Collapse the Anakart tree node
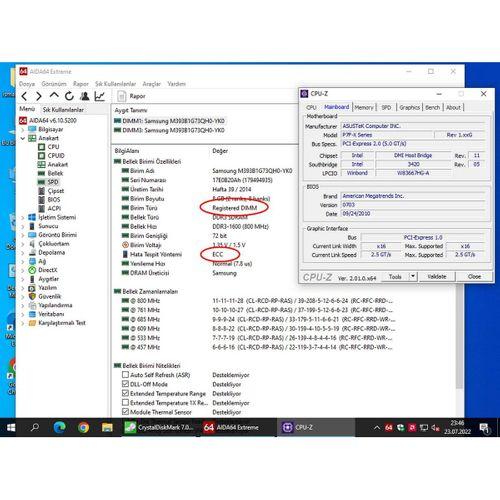The height and width of the screenshot is (500, 500). (x=23, y=138)
